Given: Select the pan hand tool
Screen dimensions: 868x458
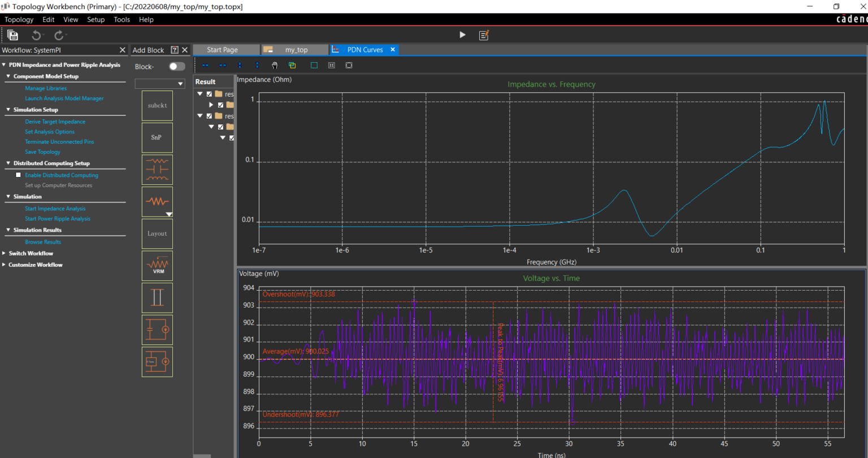Looking at the screenshot, I should (x=275, y=66).
